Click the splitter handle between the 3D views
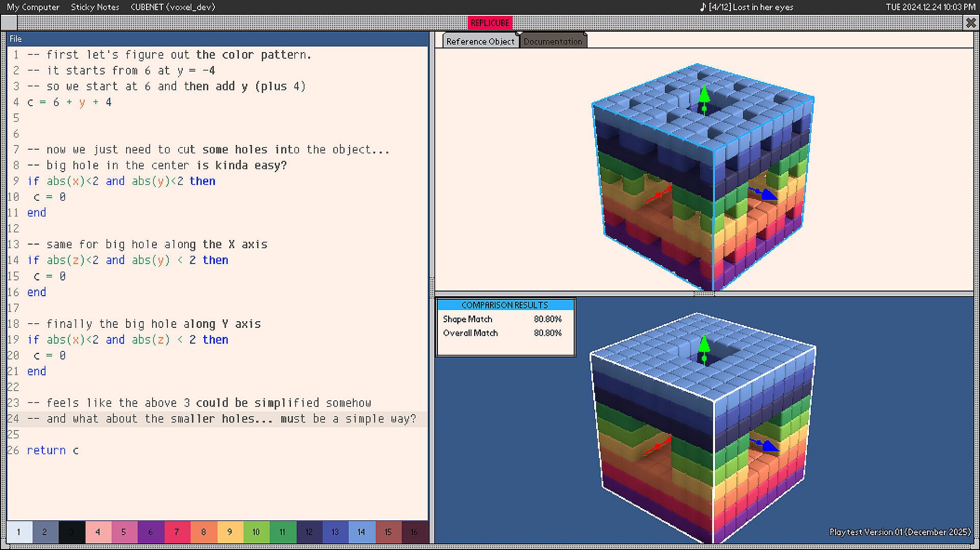This screenshot has height=550, width=980. tap(704, 294)
